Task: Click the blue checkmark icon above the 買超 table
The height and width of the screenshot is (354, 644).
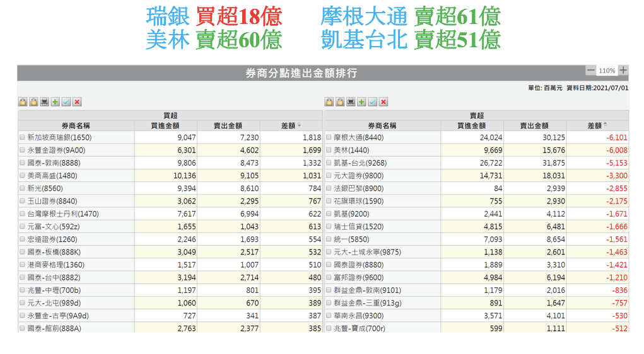Action: (66, 102)
